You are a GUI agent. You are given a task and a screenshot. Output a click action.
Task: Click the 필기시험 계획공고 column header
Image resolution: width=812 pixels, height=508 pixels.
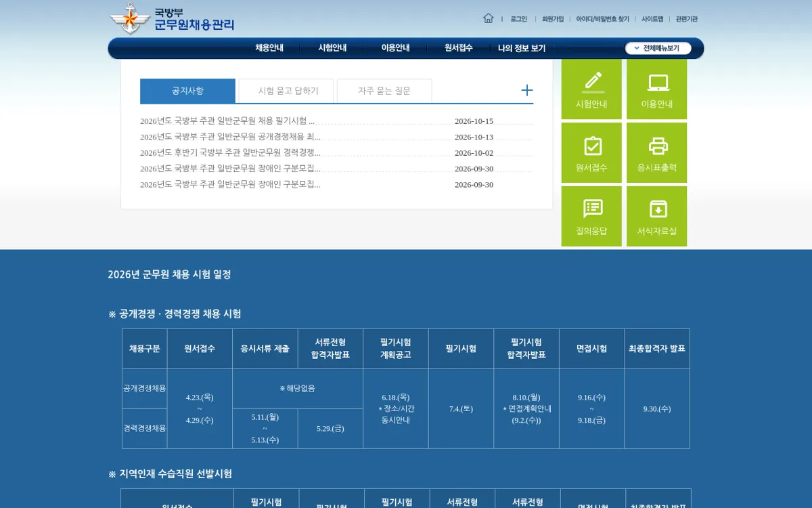click(396, 348)
